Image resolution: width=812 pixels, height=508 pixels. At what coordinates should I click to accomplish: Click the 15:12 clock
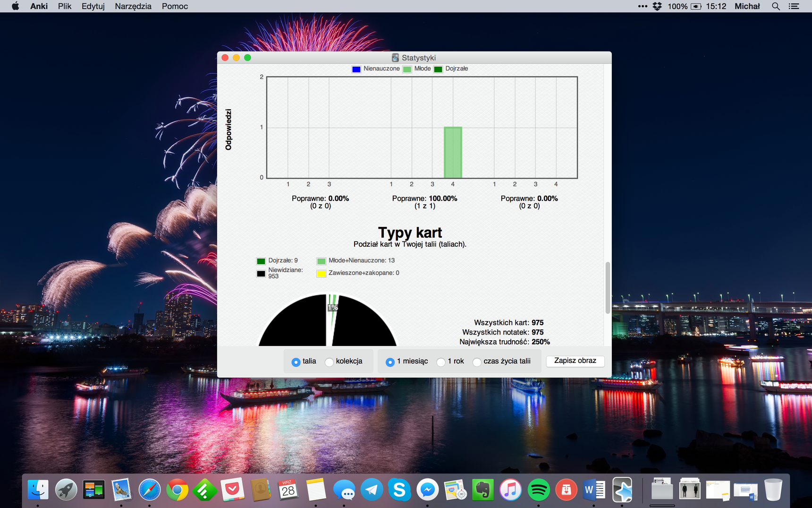click(716, 6)
